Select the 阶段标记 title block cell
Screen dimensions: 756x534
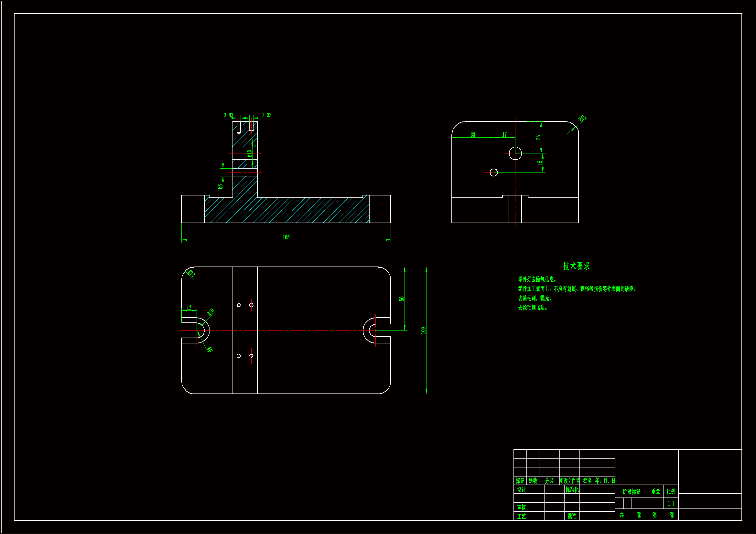pos(631,492)
